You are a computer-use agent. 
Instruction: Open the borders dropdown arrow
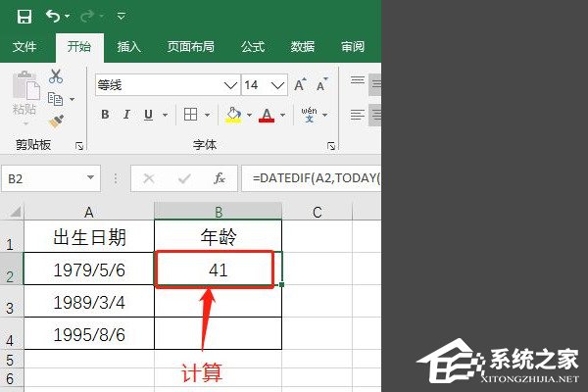208,115
